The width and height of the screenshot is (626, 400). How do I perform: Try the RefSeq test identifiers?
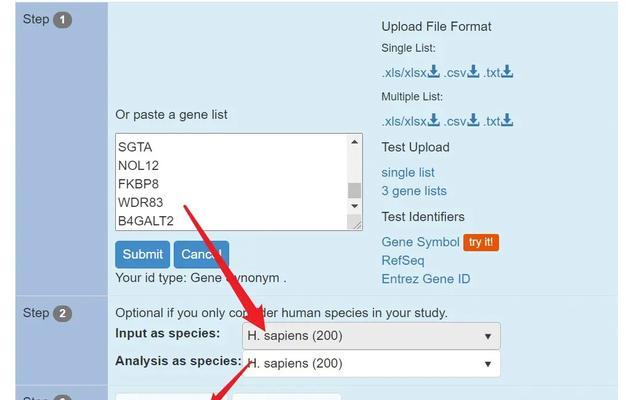(403, 260)
